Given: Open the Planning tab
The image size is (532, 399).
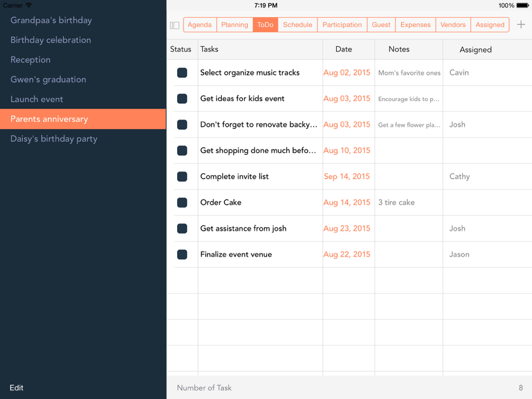Looking at the screenshot, I should pos(235,25).
